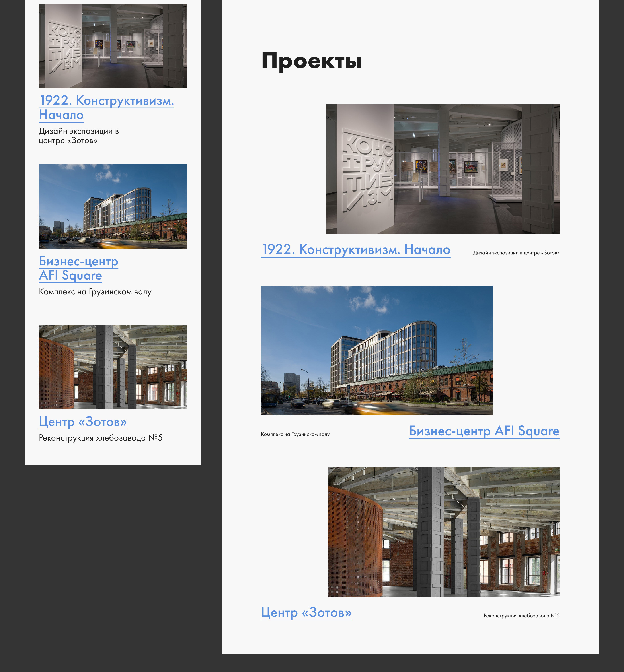Click the 'Проекты' page heading
This screenshot has width=624, height=672.
coord(311,61)
